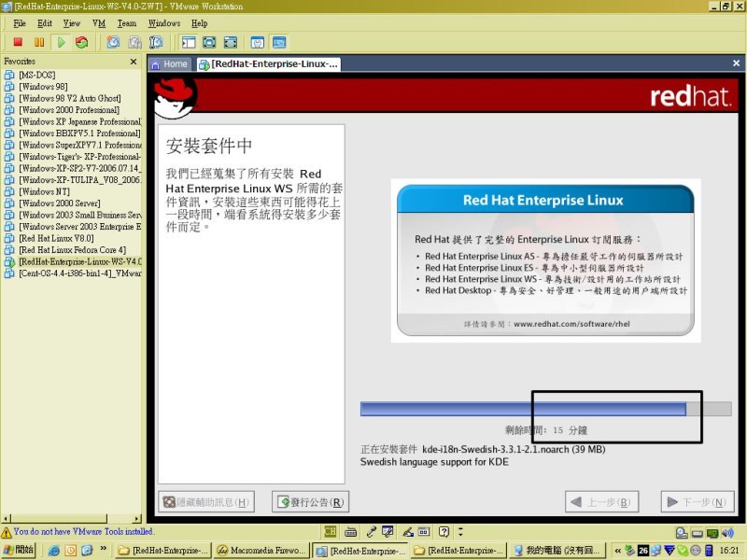747x560 pixels.
Task: Expand the quick launch overflow chevron
Action: click(104, 549)
